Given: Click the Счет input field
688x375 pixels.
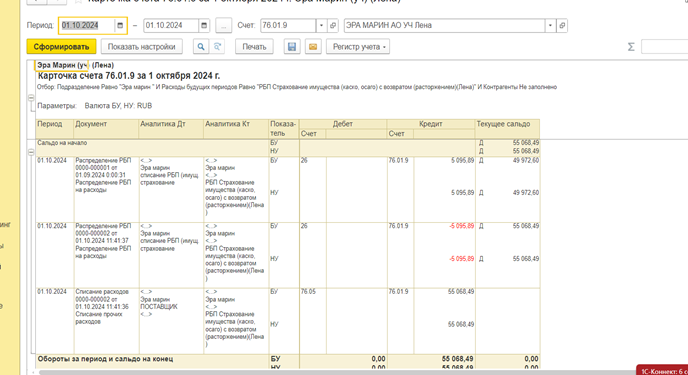Looking at the screenshot, I should pos(288,25).
